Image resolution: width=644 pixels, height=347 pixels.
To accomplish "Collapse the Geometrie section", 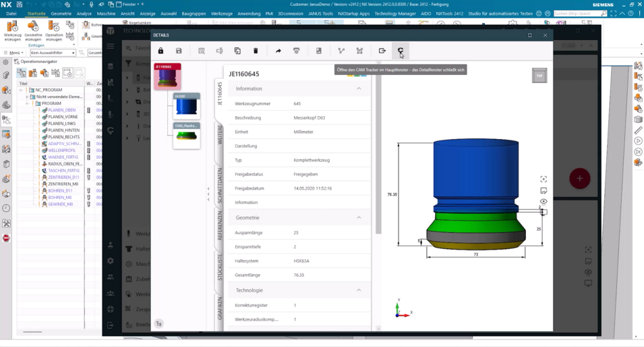I will point(359,217).
